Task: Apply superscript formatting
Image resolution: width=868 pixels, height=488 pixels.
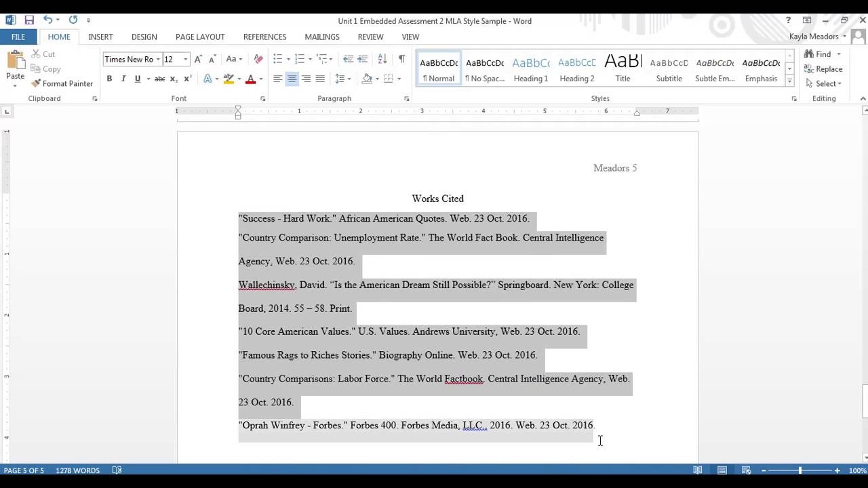Action: [188, 79]
